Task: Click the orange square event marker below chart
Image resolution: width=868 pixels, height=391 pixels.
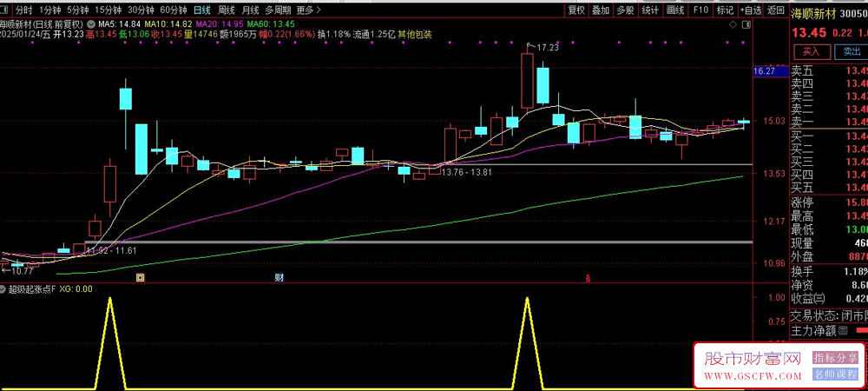Action: (141, 278)
